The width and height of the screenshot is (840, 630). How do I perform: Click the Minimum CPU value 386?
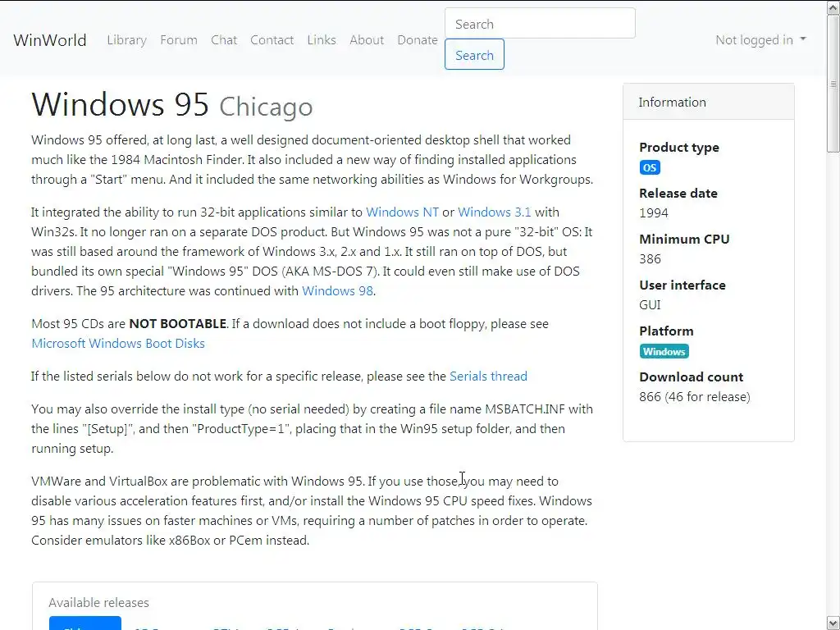650,259
